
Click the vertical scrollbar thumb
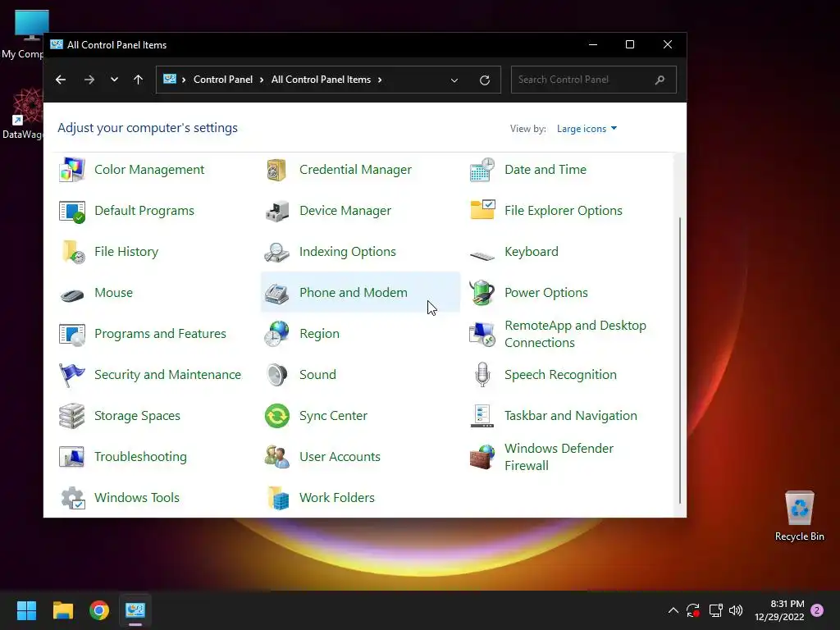tap(680, 360)
